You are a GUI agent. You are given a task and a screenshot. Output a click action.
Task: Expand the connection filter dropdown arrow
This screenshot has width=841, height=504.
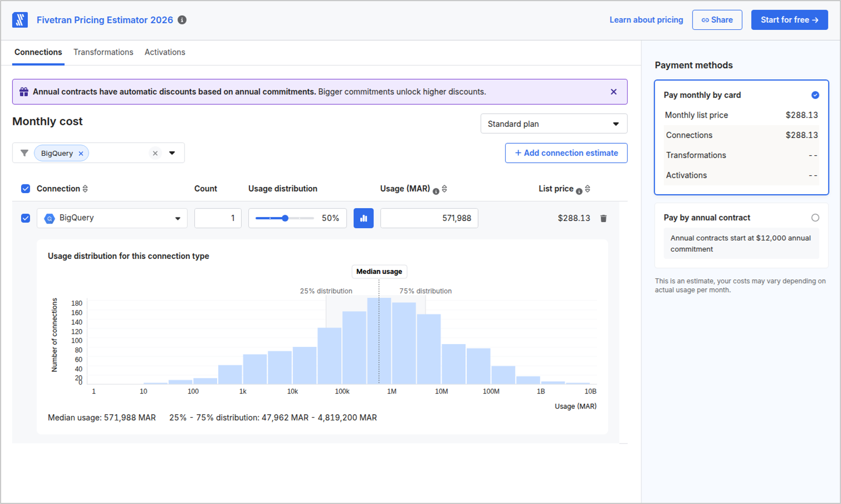172,153
